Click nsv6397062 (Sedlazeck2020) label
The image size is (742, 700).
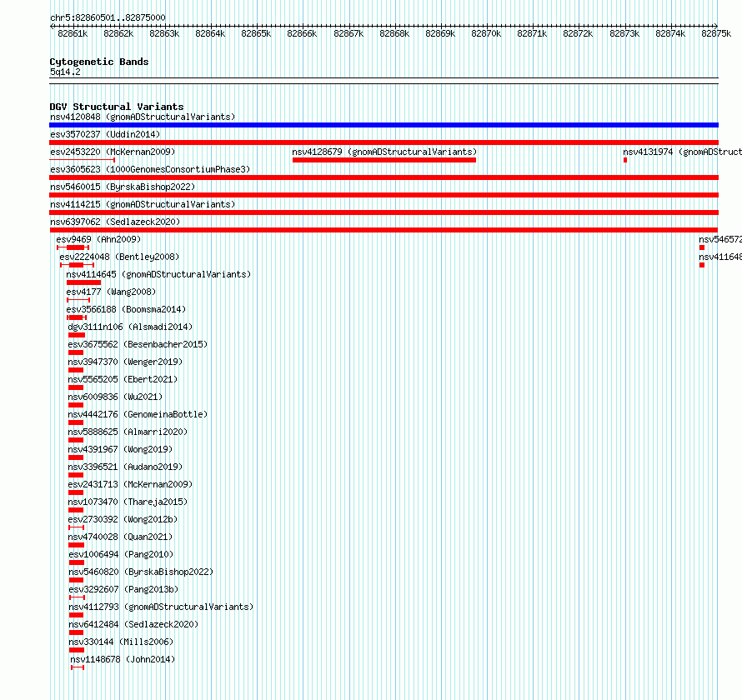(x=115, y=222)
